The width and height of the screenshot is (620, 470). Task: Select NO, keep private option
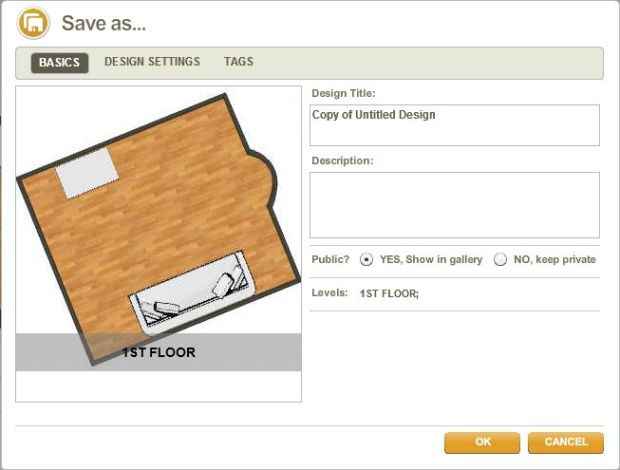coord(500,260)
